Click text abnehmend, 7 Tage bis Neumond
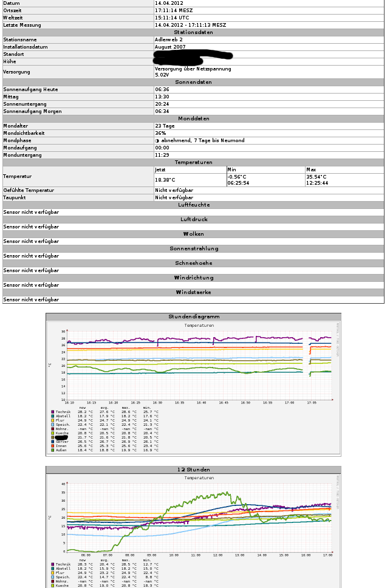 [x=203, y=140]
